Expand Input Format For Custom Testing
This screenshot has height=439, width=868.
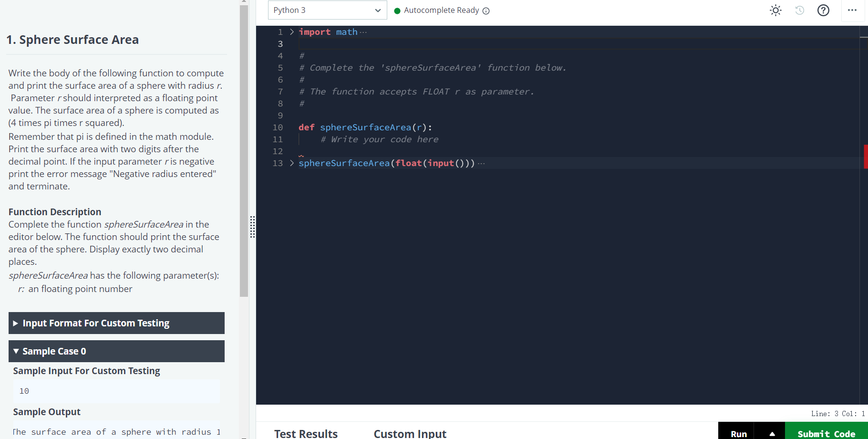[x=116, y=323]
